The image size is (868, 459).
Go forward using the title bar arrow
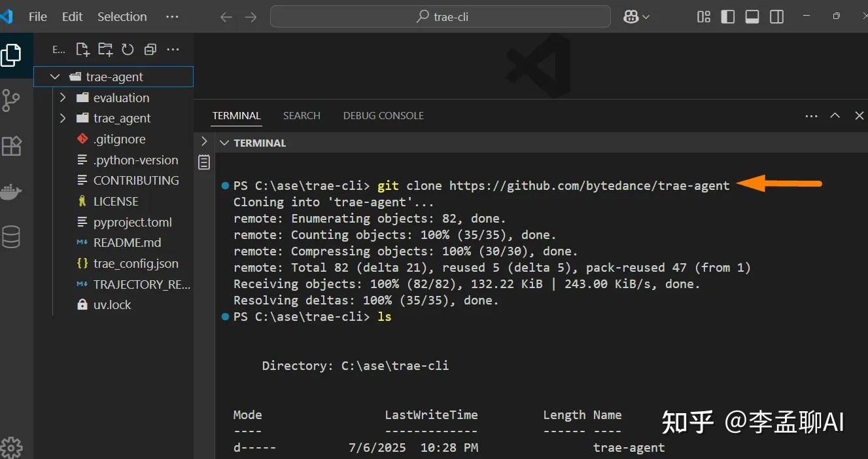(x=251, y=17)
